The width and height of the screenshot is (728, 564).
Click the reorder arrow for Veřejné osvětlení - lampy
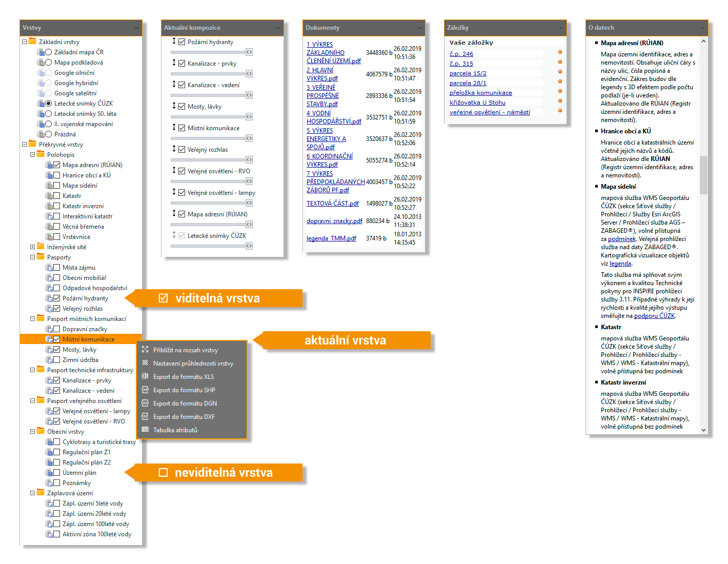tap(174, 192)
